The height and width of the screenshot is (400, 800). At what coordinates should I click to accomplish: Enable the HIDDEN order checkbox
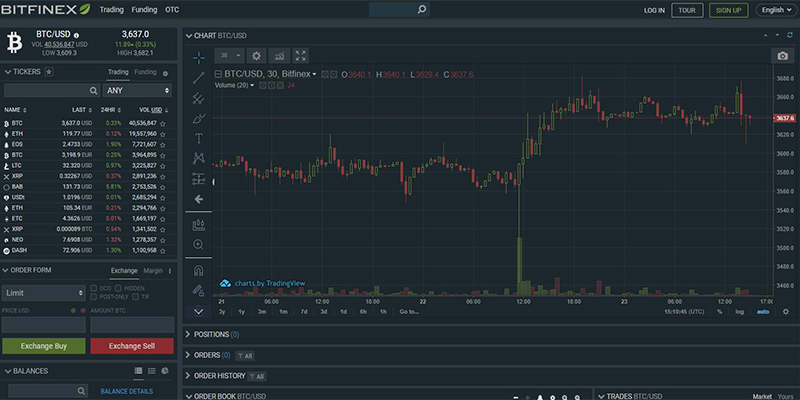click(119, 288)
